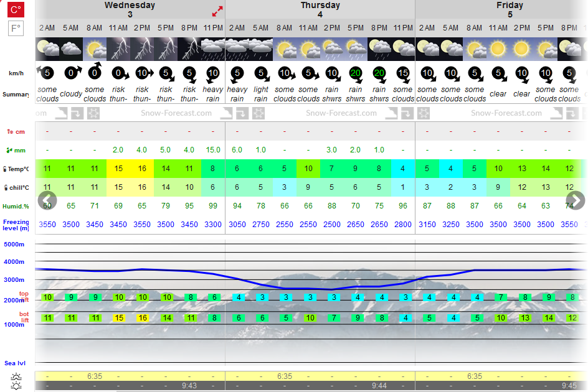Click Thursday's 6:35 sunrise time

point(285,376)
